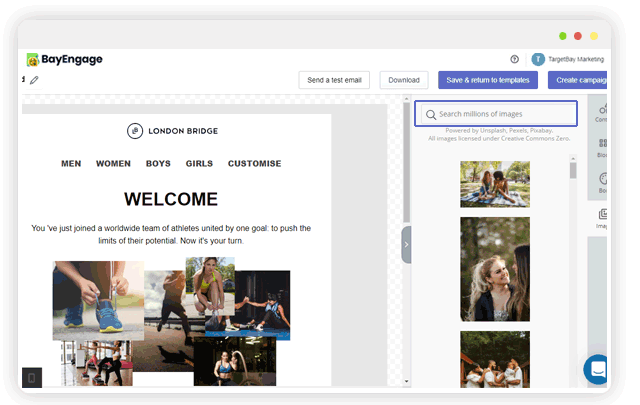Click the Creative Commons Zero license note
640x405 pixels.
499,138
